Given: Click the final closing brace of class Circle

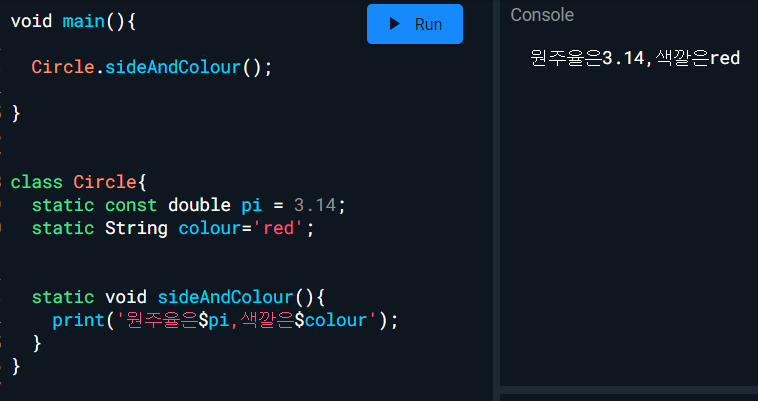Looking at the screenshot, I should click(x=15, y=366).
